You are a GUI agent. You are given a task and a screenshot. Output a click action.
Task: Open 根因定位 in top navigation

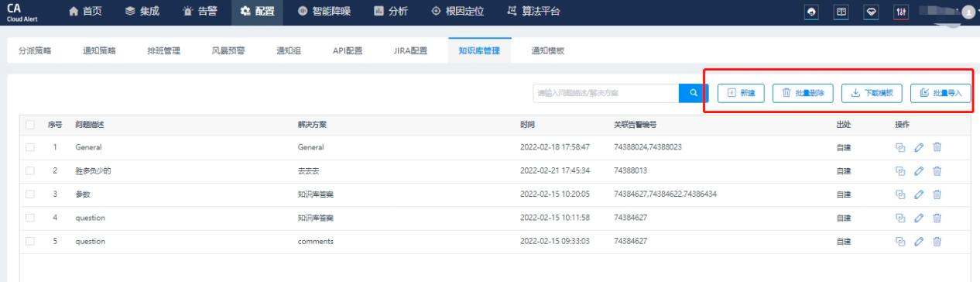point(457,12)
